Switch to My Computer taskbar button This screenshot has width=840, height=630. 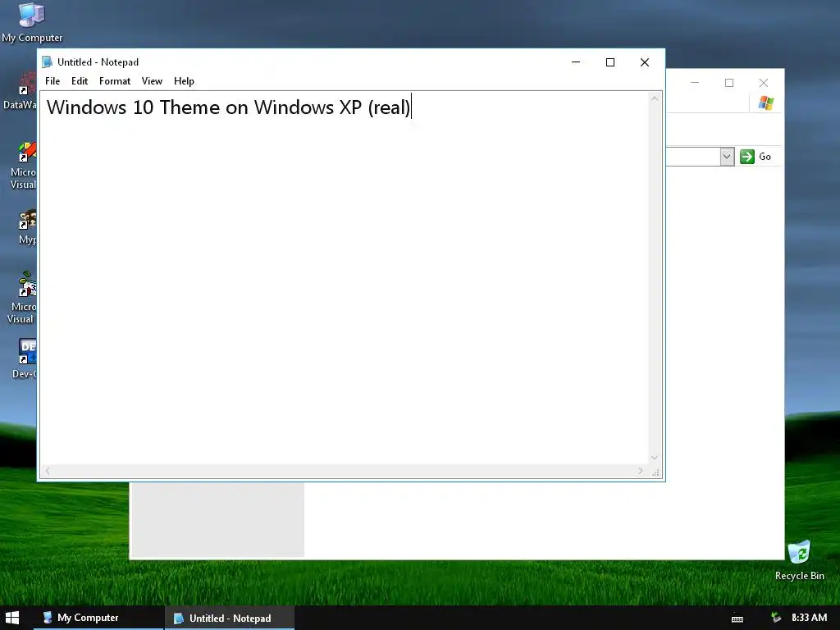[98, 618]
